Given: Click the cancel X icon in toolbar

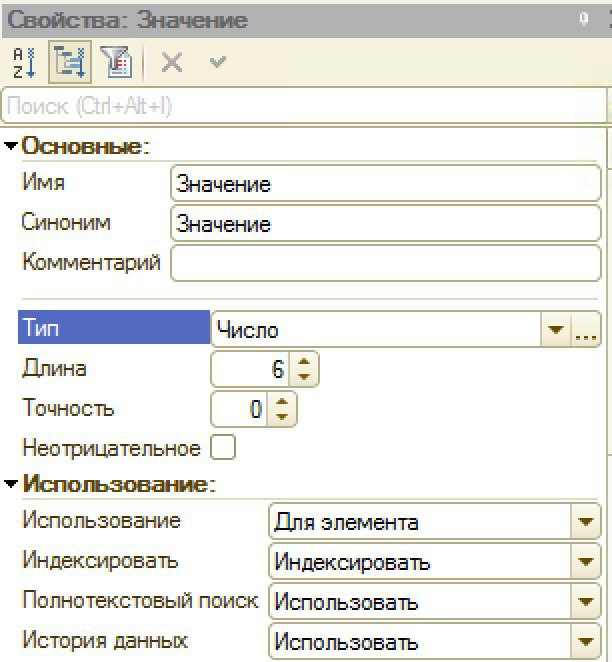Looking at the screenshot, I should 172,63.
